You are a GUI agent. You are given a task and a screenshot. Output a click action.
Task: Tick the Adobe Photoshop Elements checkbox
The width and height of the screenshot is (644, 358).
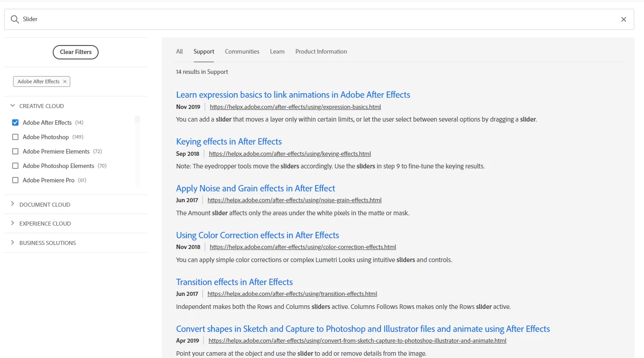coord(15,166)
